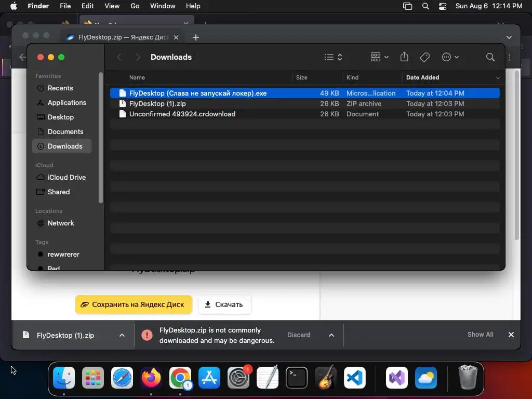The image size is (532, 399).
Task: Open the Go menu
Action: 135,6
